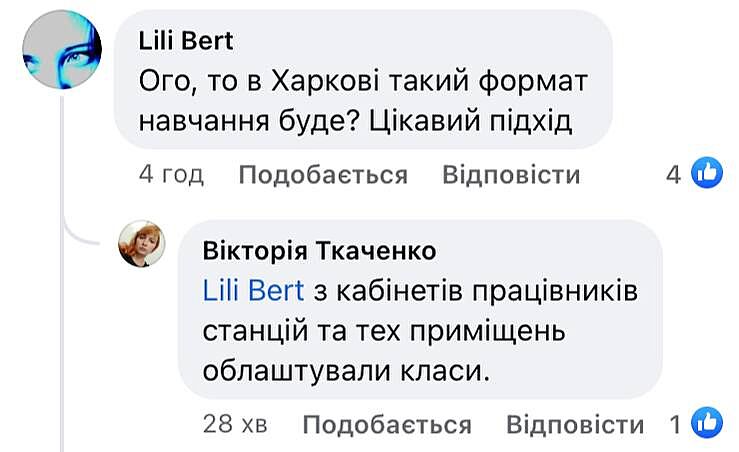Click the blue Lili Bert mention in the reply
The image size is (739, 452).
(253, 291)
